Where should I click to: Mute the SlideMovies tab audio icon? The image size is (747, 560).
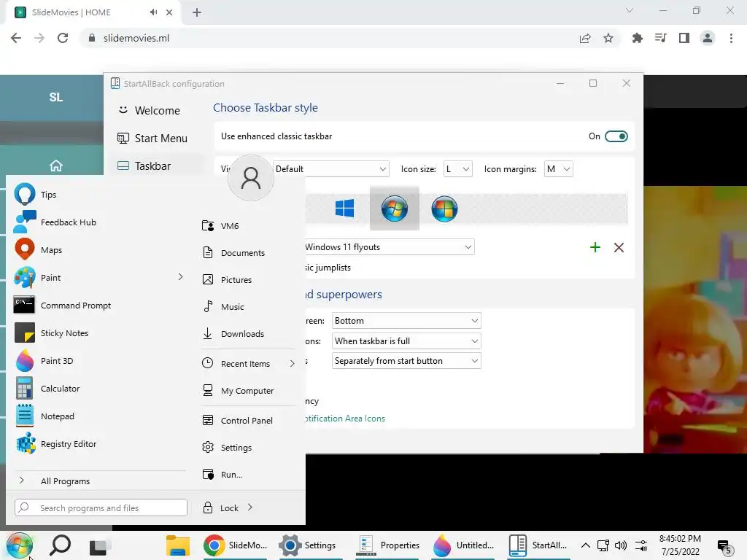[153, 12]
